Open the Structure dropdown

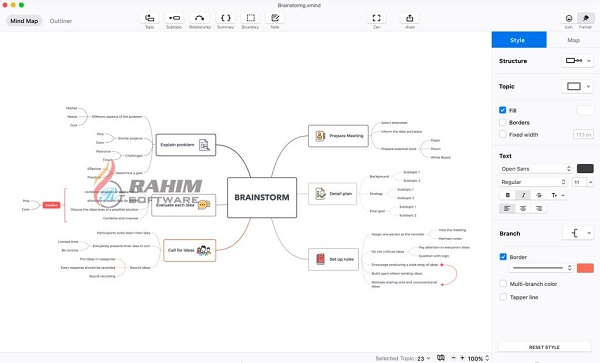(578, 61)
